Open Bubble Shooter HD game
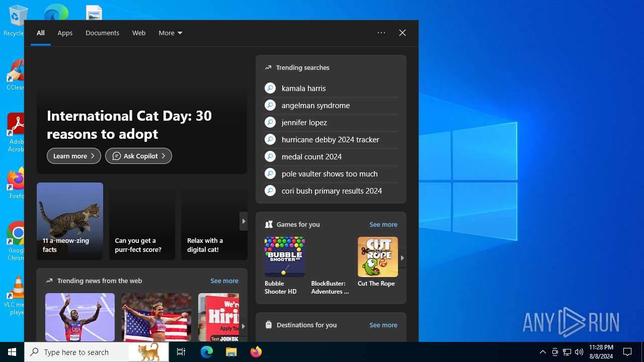The image size is (644, 362). (285, 266)
